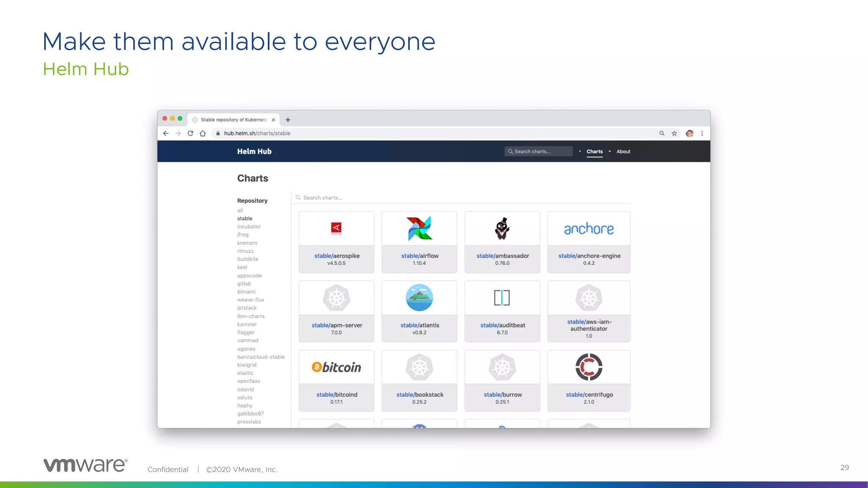Screen dimensions: 868x488
Task: Open a new browser tab with plus
Action: (288, 120)
